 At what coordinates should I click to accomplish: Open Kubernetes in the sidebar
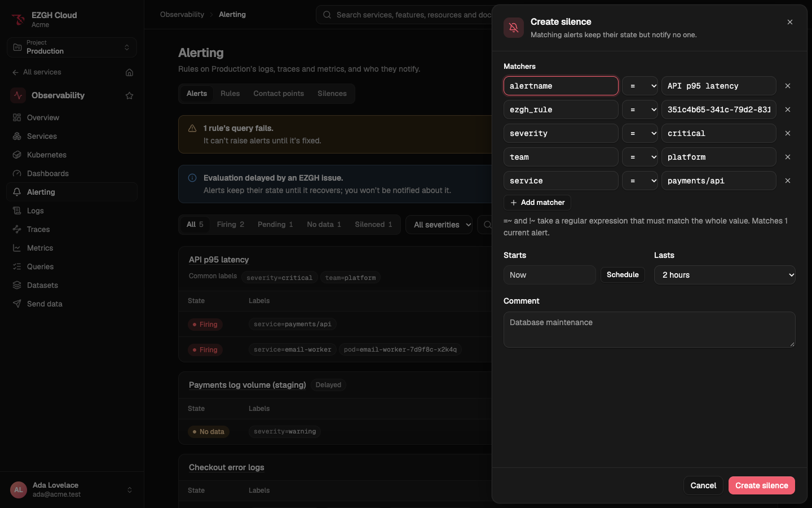(72, 155)
